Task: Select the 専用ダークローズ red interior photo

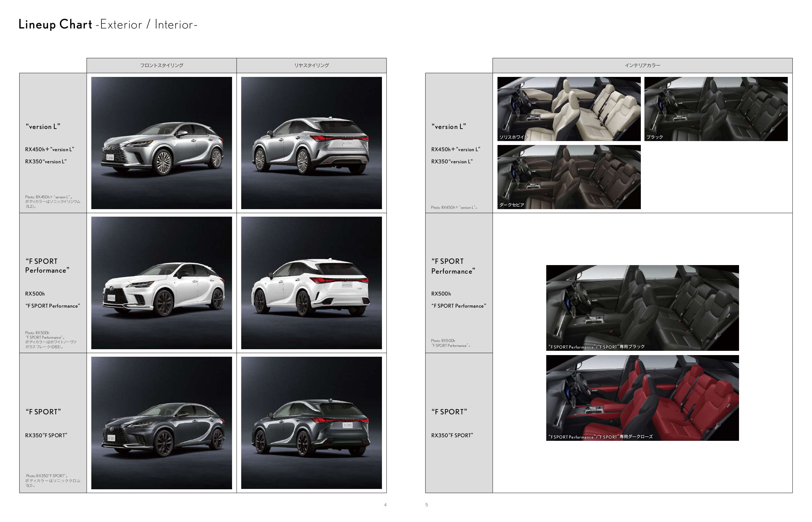Action: (x=642, y=398)
